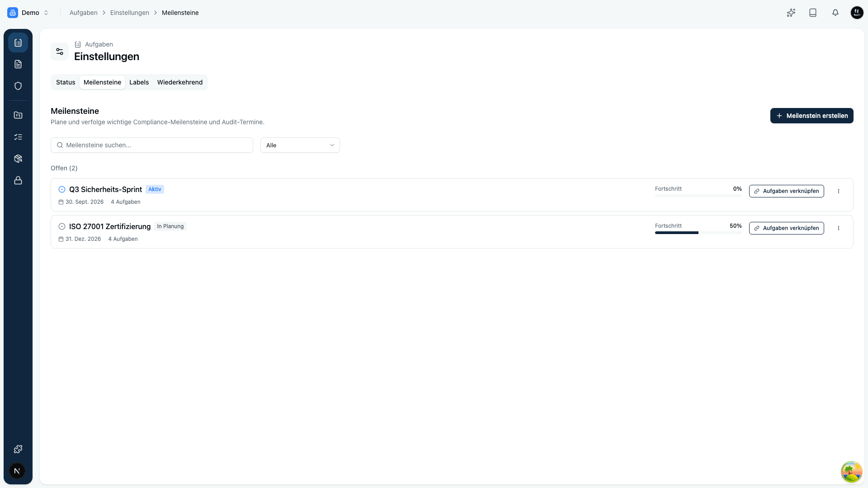
Task: Open the integrations puzzle icon
Action: [x=18, y=449]
